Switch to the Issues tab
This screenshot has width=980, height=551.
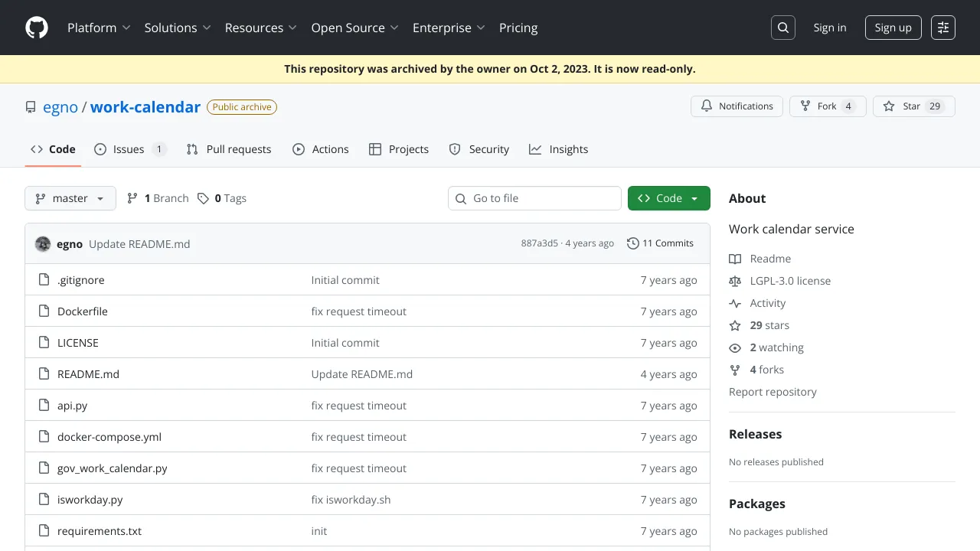tap(130, 149)
